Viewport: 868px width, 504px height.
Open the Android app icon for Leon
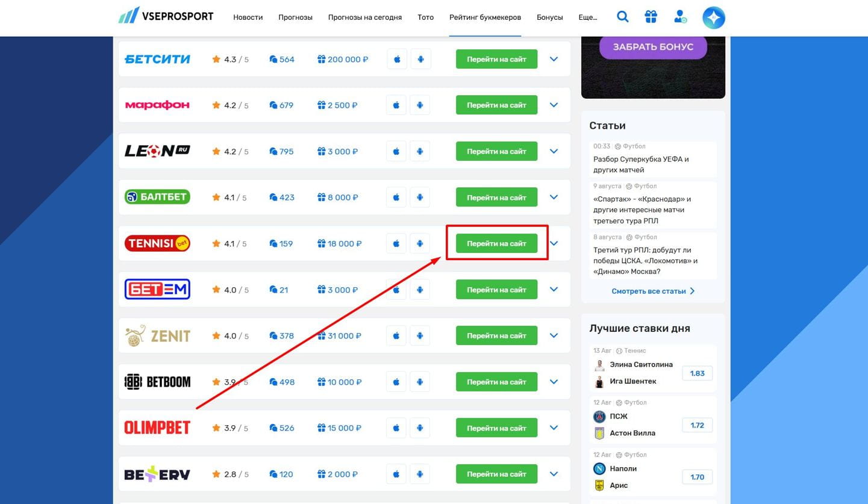[420, 151]
